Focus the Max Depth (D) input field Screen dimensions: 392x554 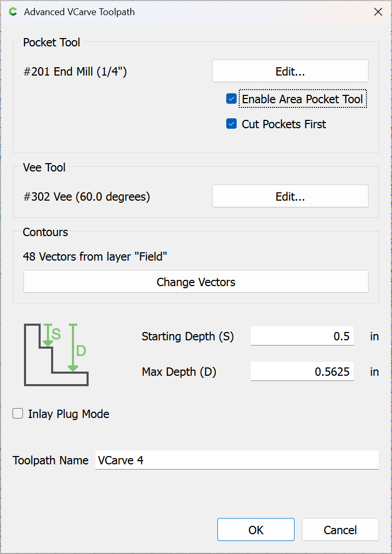[x=302, y=372]
